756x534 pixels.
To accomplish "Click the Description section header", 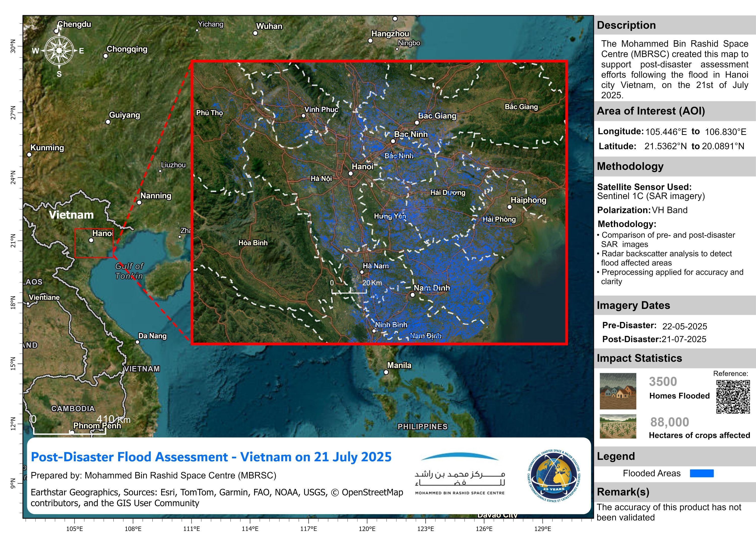I will pyautogui.click(x=626, y=25).
